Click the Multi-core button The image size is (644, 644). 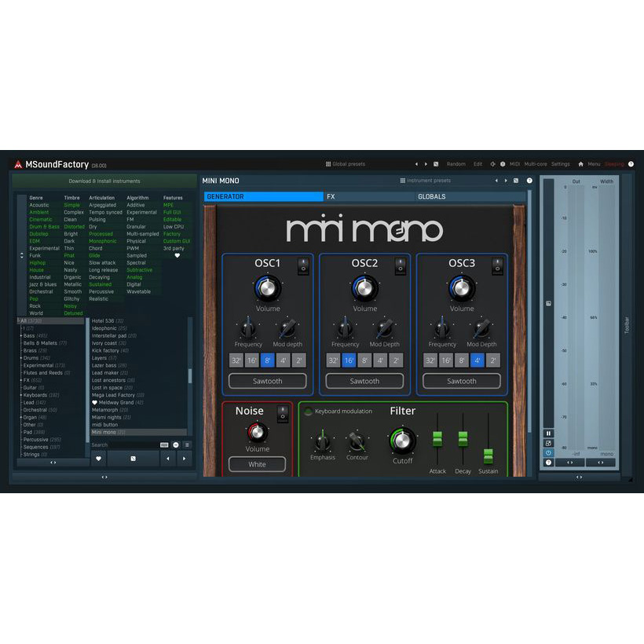pyautogui.click(x=536, y=164)
